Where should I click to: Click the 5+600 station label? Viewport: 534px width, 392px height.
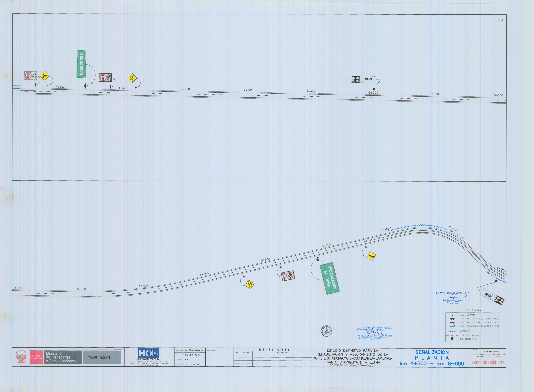pyautogui.click(x=265, y=260)
